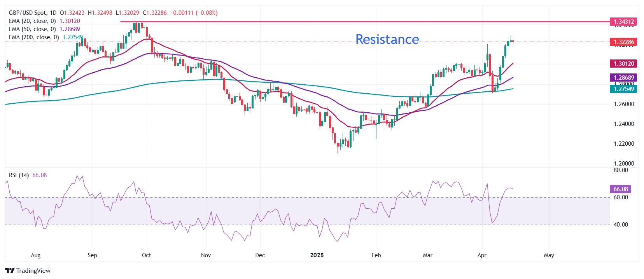The width and height of the screenshot is (644, 279).
Task: Click the 1.20000 price axis label
Action: (x=624, y=164)
